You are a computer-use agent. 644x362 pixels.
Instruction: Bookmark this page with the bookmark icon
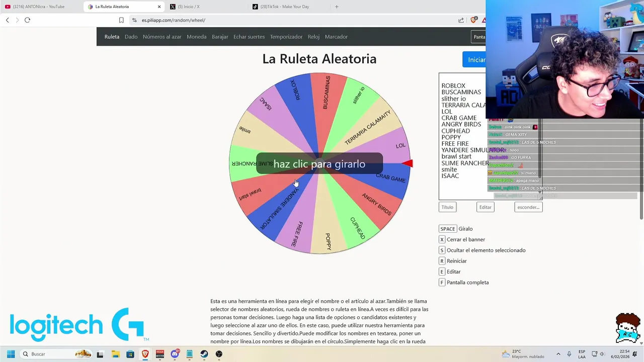tap(121, 20)
